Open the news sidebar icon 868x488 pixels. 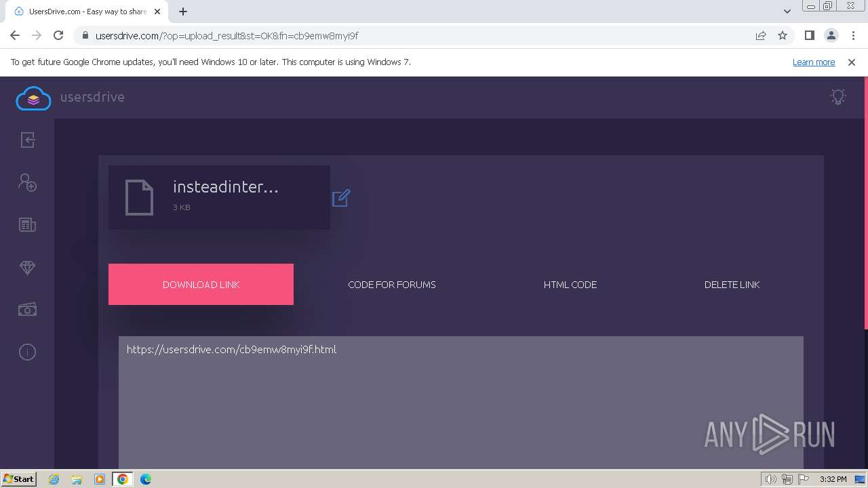(27, 225)
